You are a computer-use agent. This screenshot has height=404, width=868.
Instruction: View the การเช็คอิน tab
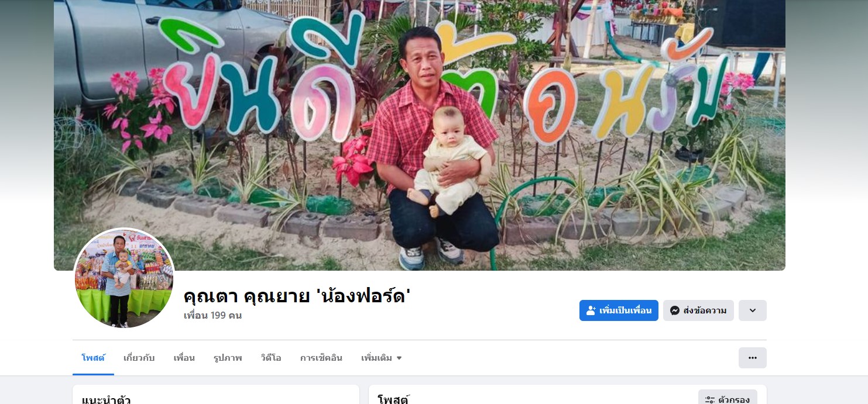[321, 358]
